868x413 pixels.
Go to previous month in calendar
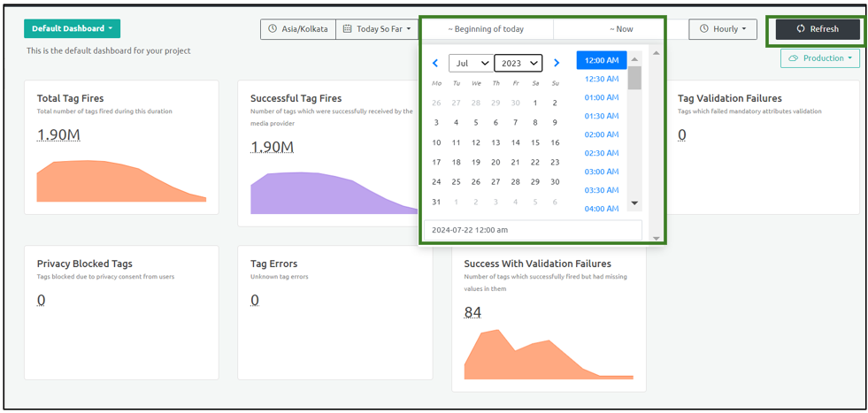435,64
